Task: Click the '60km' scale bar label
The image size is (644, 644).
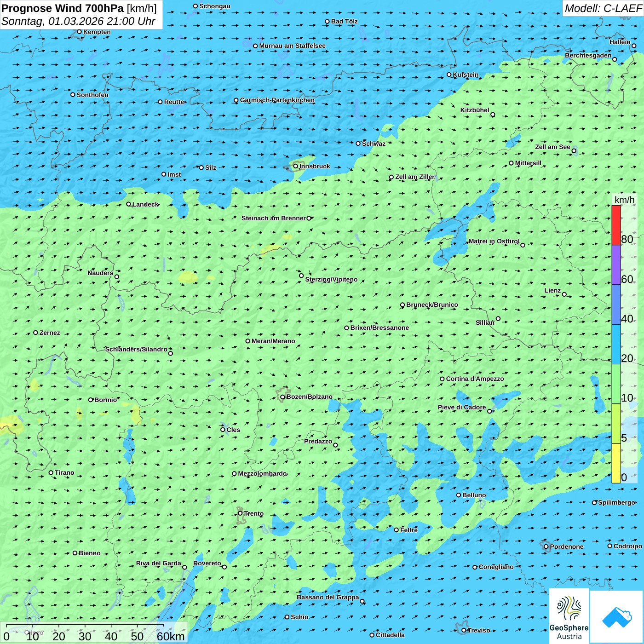Action: pos(171,636)
